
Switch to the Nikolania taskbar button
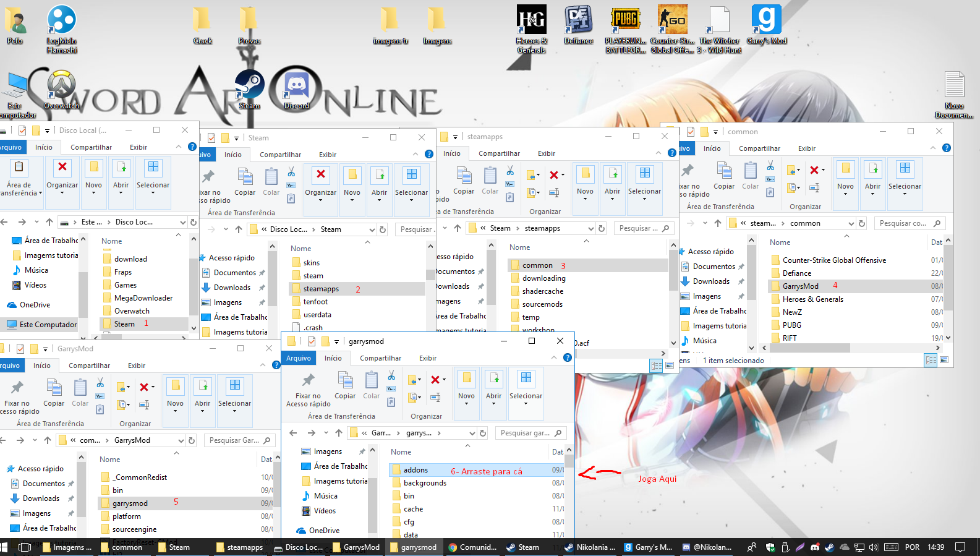click(x=590, y=547)
